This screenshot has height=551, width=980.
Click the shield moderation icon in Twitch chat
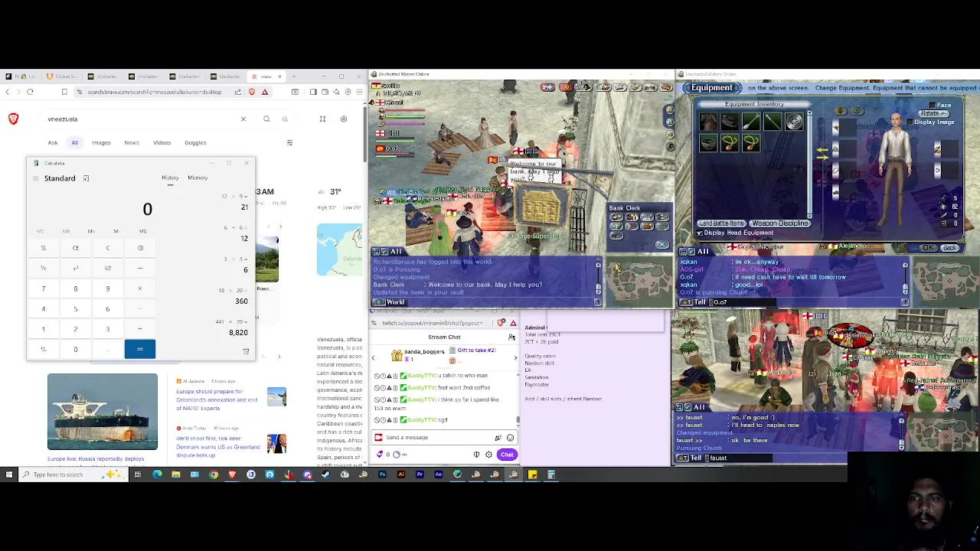click(x=476, y=455)
